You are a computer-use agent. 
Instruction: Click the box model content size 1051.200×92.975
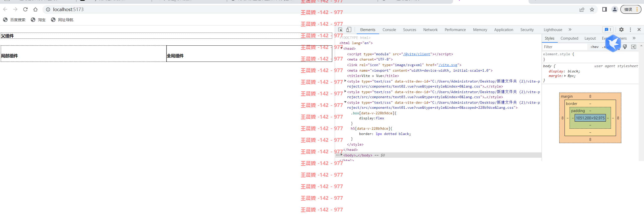coord(590,118)
